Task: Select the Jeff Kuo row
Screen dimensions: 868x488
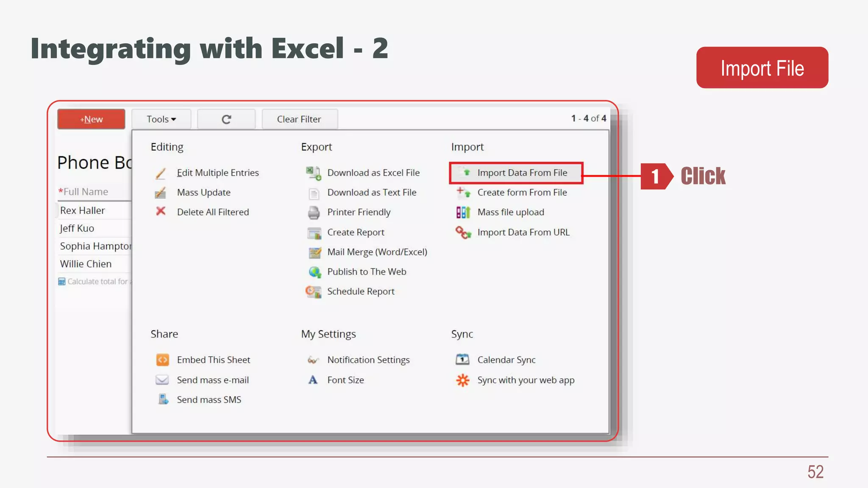Action: pos(95,228)
